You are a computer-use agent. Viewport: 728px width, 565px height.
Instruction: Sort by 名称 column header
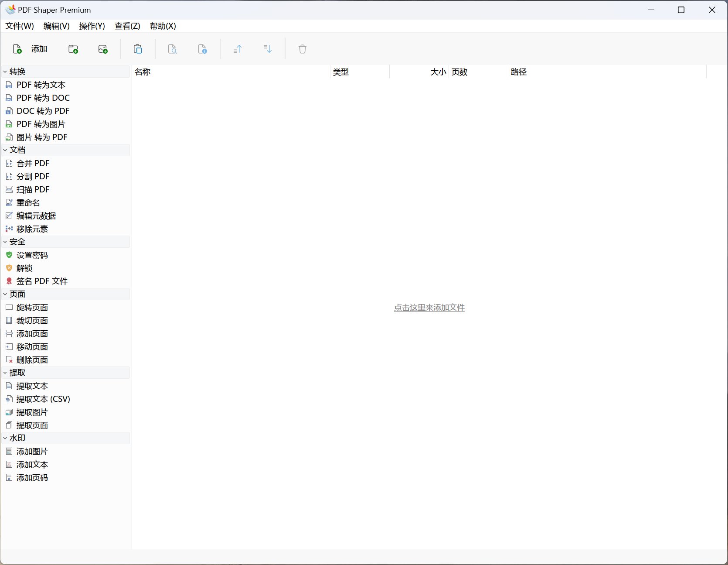point(231,72)
